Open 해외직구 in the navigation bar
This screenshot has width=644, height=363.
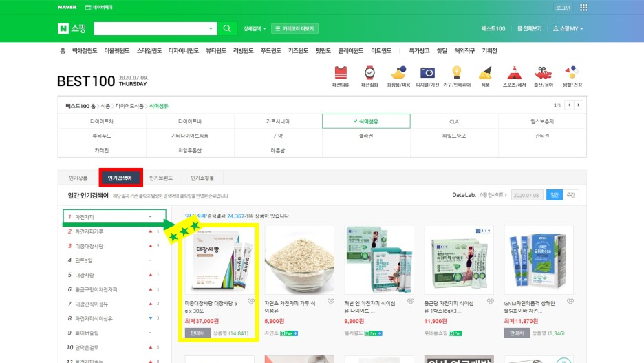(464, 50)
